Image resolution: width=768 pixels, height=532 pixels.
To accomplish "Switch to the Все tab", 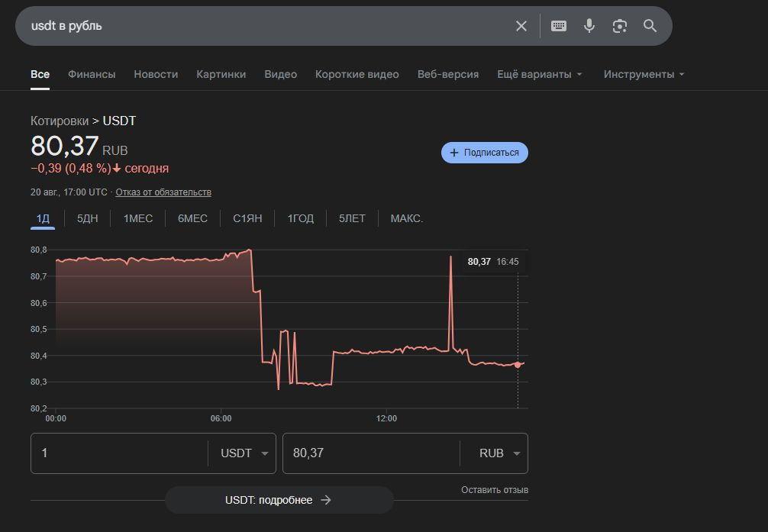I will point(40,75).
